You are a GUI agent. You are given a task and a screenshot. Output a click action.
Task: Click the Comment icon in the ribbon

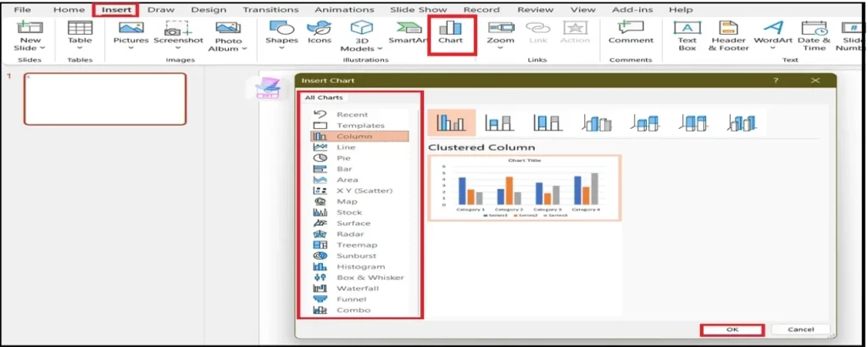631,34
